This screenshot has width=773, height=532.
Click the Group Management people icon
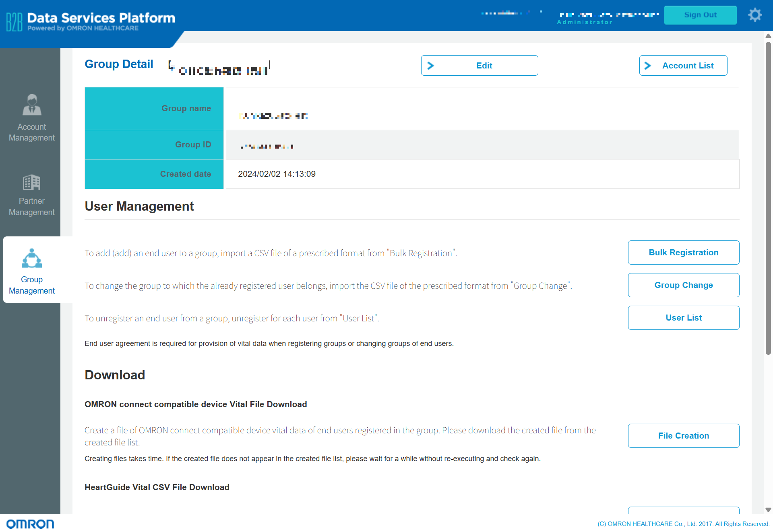pos(32,259)
